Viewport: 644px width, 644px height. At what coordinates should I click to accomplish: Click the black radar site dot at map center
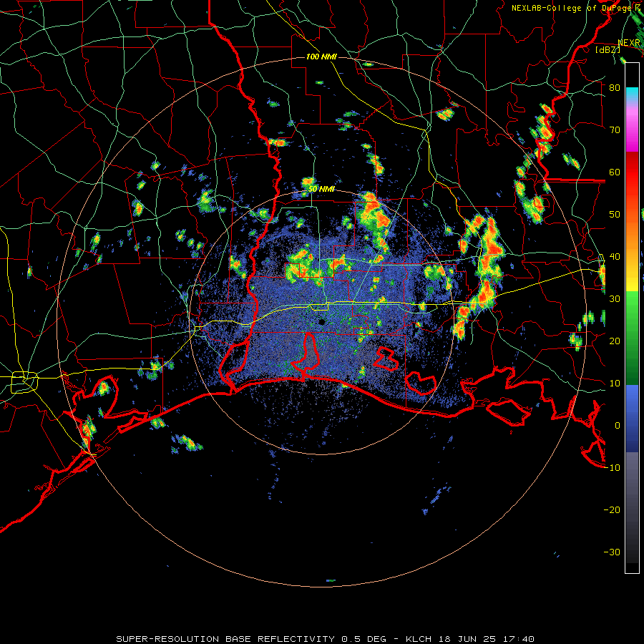pos(321,322)
